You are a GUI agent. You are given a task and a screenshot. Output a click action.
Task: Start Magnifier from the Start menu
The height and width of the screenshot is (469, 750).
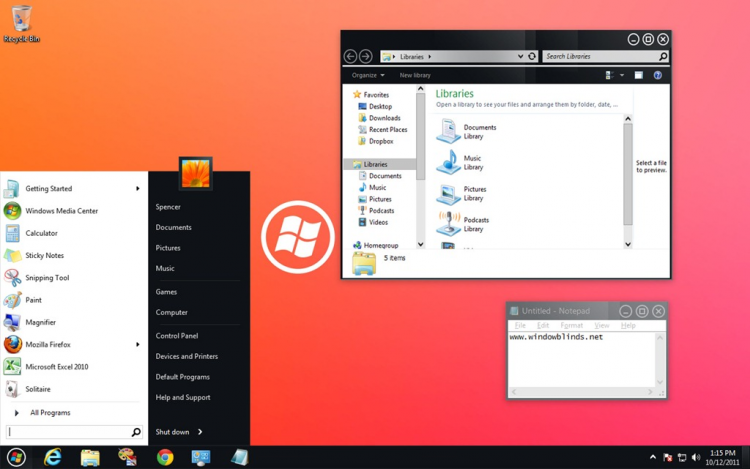40,322
